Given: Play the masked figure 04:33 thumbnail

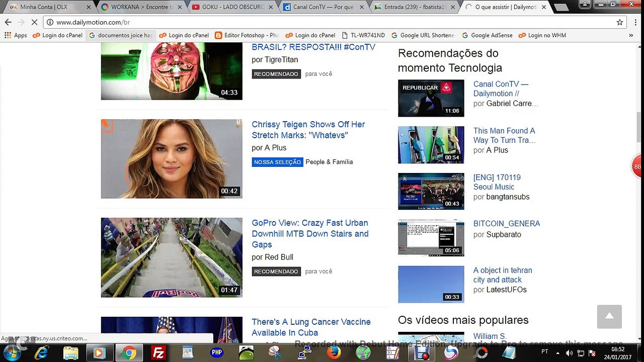Looking at the screenshot, I should tap(172, 71).
